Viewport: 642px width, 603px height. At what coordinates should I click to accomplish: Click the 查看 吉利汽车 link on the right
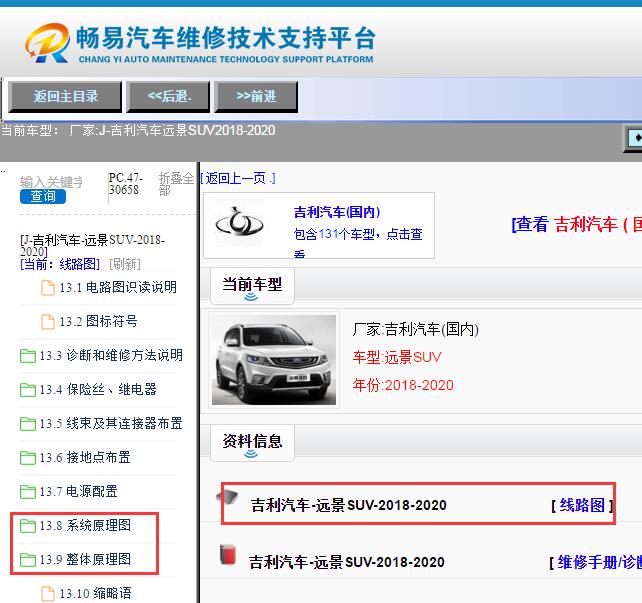click(x=576, y=224)
